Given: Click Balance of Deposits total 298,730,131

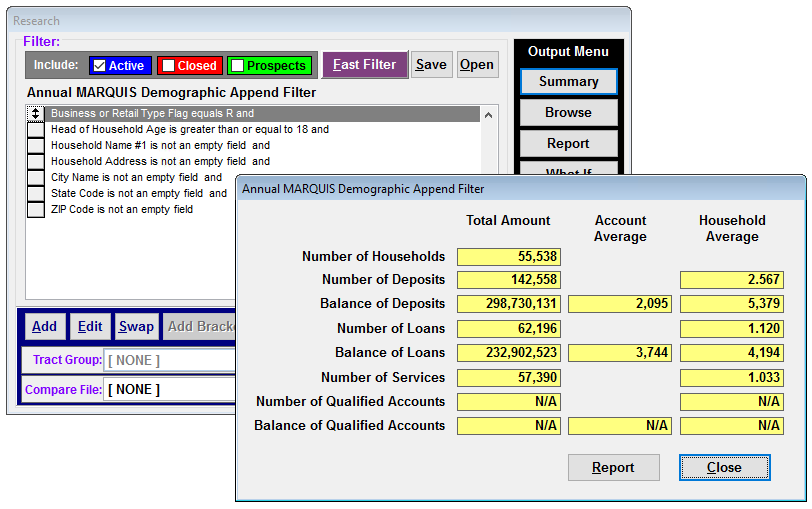Looking at the screenshot, I should point(509,304).
